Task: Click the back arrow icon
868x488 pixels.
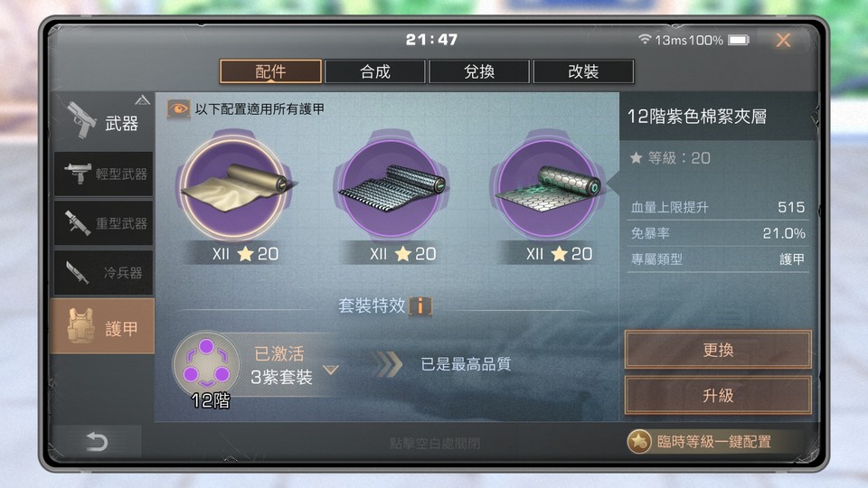Action: coord(97,441)
